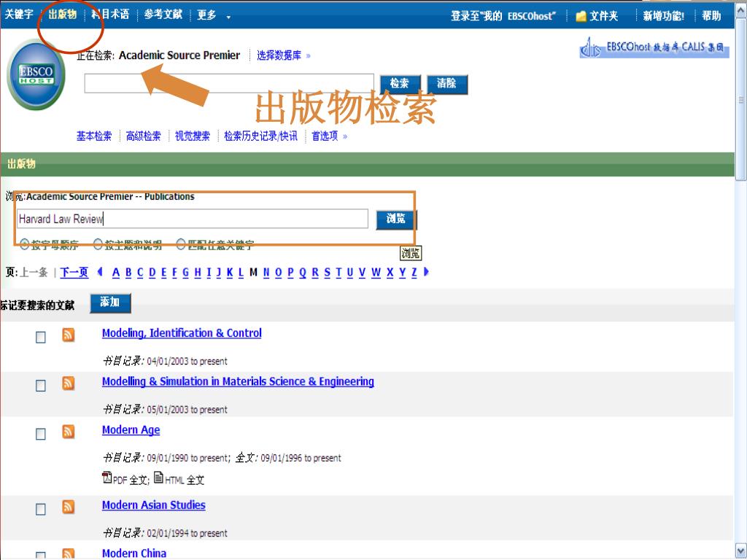Click 登录至"我的 EBSCOhost" link
This screenshot has height=560, width=747.
click(x=503, y=16)
